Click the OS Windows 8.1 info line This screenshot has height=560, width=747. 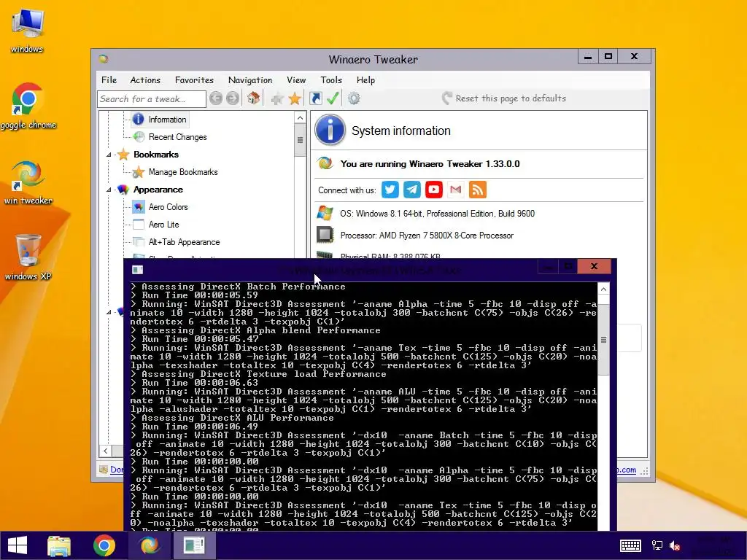437,214
